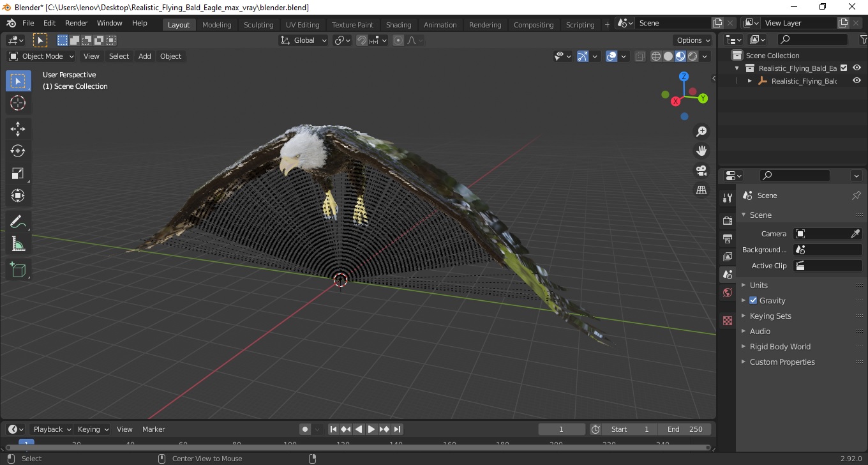Open the Render menu
The image size is (868, 465).
point(77,23)
